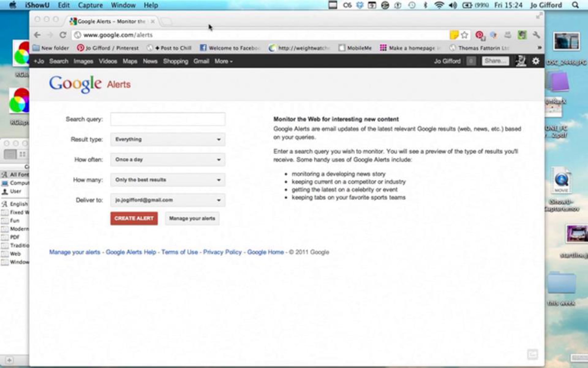Open the How often dropdown

[168, 159]
